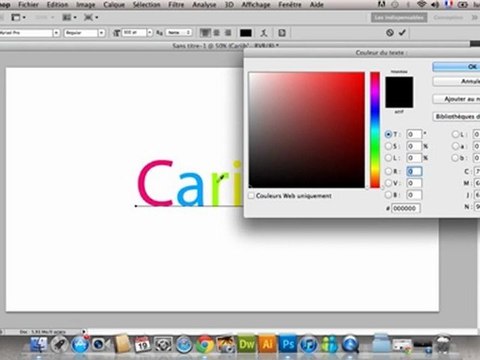Open iPhoto from the Dock
The image size is (480, 360).
[226, 344]
